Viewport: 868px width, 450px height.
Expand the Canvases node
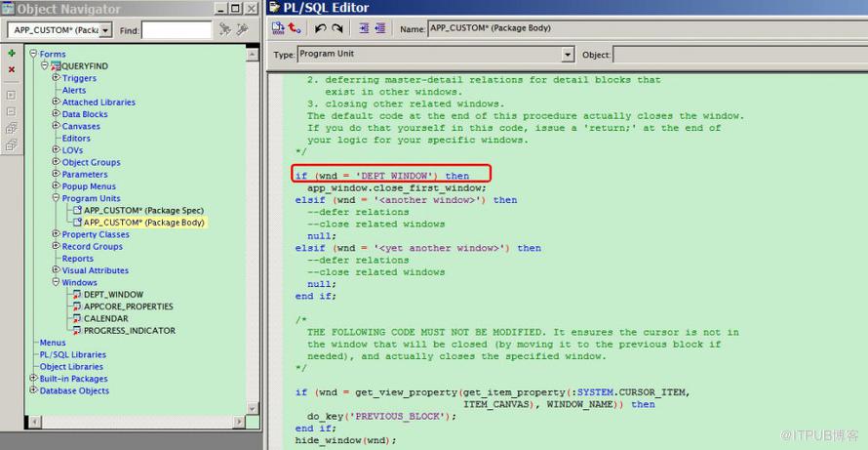click(56, 126)
